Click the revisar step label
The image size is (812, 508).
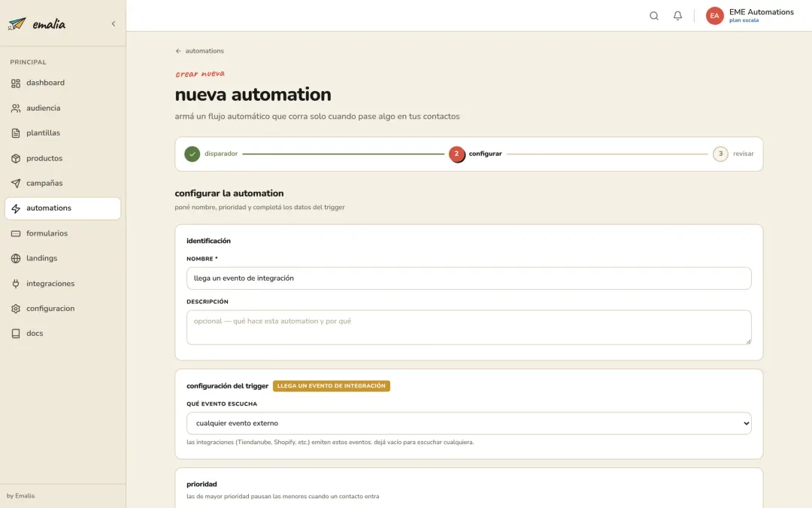[743, 154]
